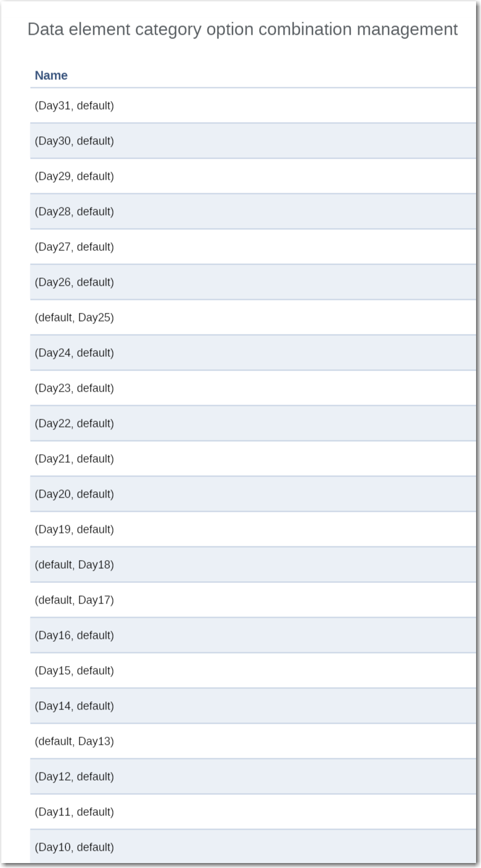Screen dimensions: 481x868
Task: Select the (Day22, default) row
Action: (74, 424)
